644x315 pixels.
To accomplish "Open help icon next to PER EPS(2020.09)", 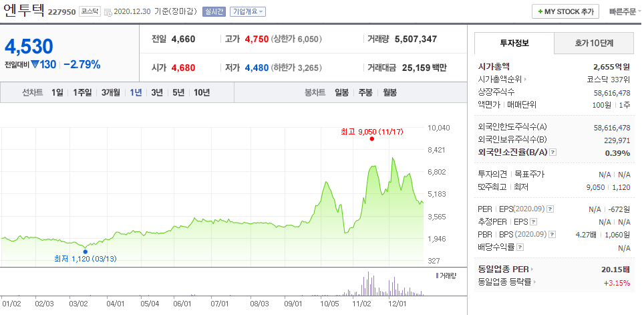I will pos(550,209).
